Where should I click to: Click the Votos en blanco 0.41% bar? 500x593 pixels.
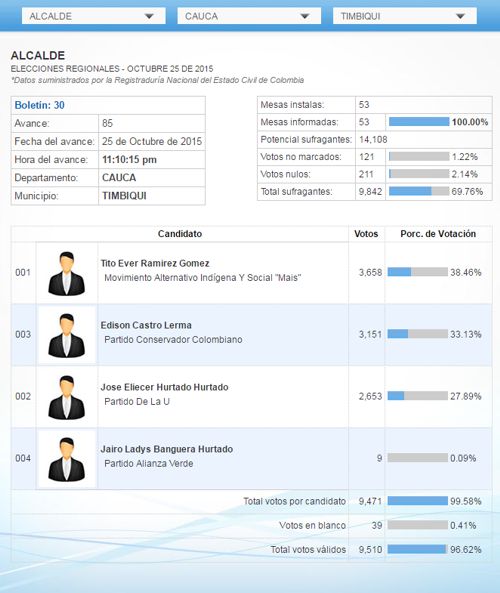coord(418,525)
